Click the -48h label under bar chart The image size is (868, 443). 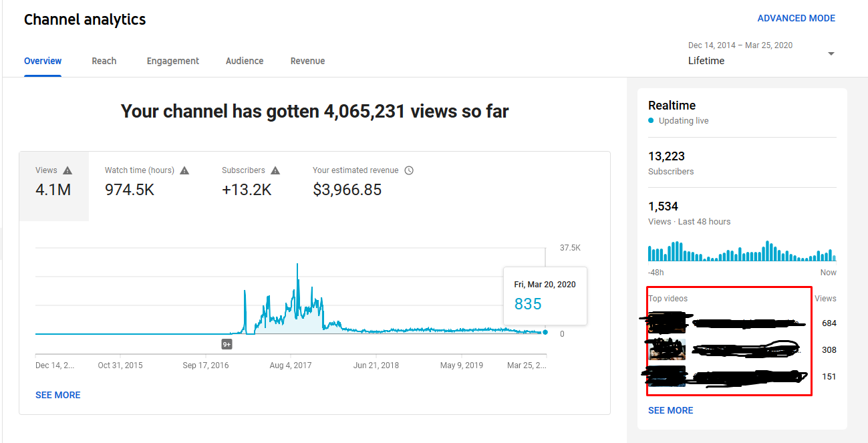pyautogui.click(x=656, y=273)
